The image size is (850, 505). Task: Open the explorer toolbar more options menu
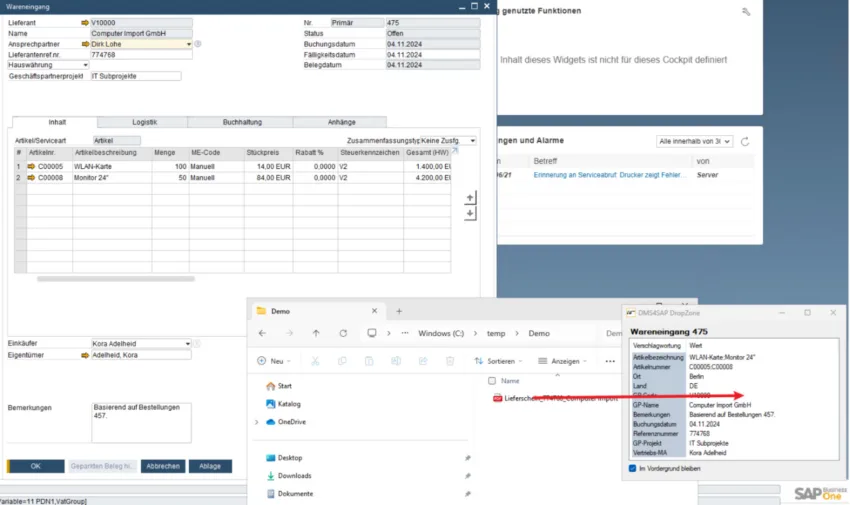tap(610, 361)
